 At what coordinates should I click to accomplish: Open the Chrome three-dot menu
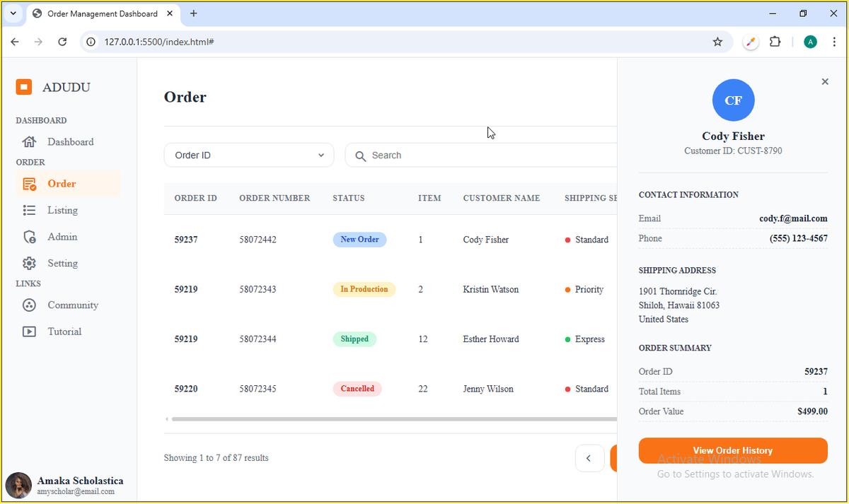pyautogui.click(x=833, y=42)
